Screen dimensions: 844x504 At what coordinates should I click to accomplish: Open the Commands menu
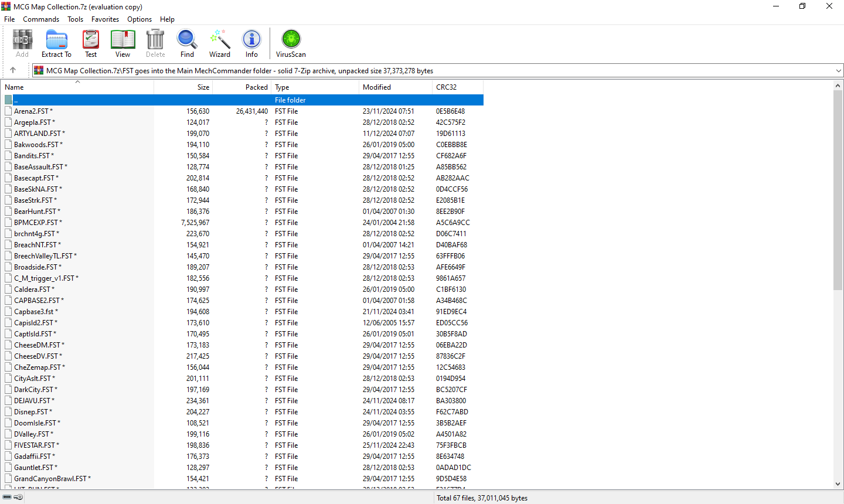[41, 19]
